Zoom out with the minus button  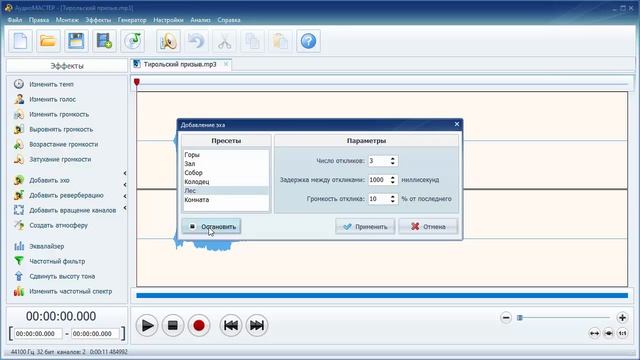(x=506, y=318)
